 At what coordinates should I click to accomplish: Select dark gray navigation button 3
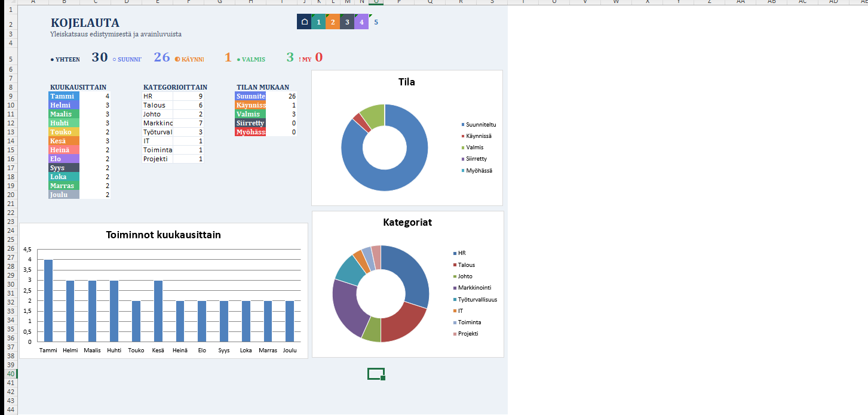tap(347, 22)
